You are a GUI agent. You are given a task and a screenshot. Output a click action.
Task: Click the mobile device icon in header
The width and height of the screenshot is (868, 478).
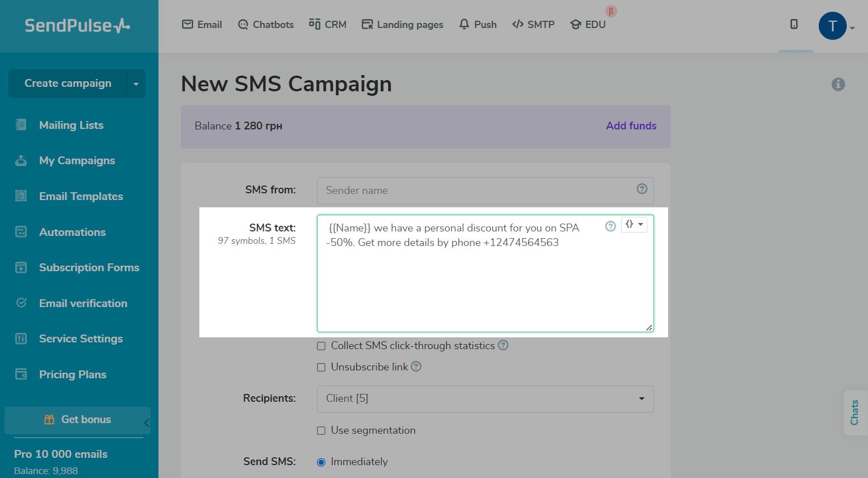point(794,24)
